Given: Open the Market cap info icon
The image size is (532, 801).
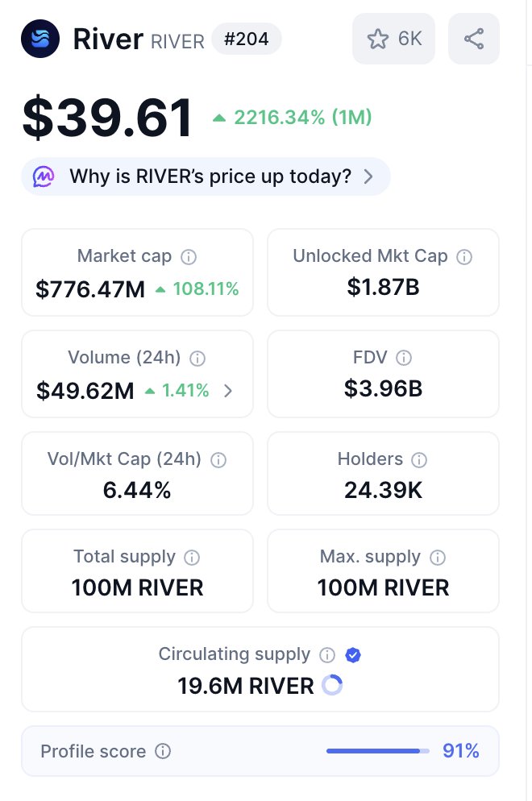Looking at the screenshot, I should (189, 257).
